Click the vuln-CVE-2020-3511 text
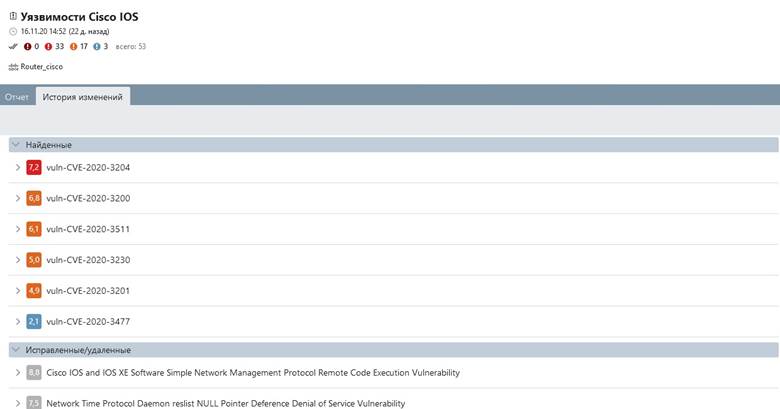The height and width of the screenshot is (409, 780). pos(88,229)
